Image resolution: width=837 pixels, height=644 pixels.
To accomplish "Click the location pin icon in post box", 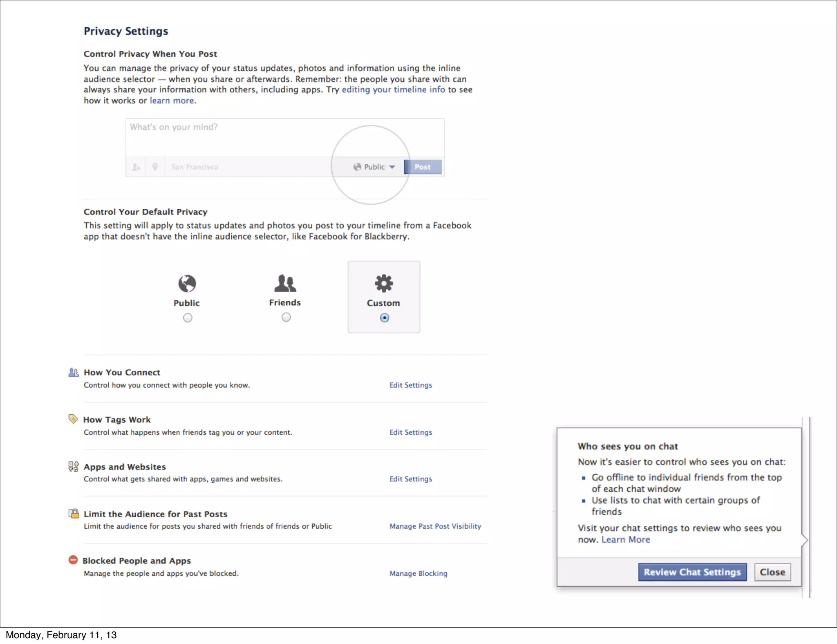I will (155, 167).
